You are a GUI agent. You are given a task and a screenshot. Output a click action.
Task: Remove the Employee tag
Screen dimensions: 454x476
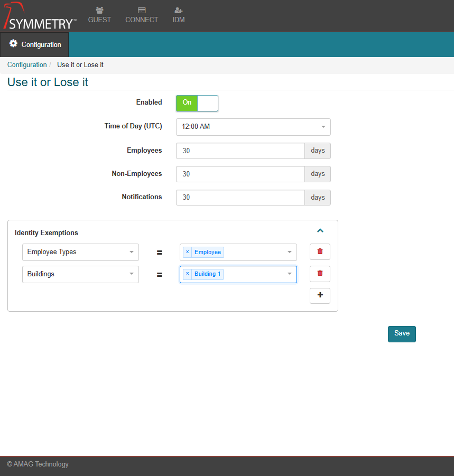[187, 252]
